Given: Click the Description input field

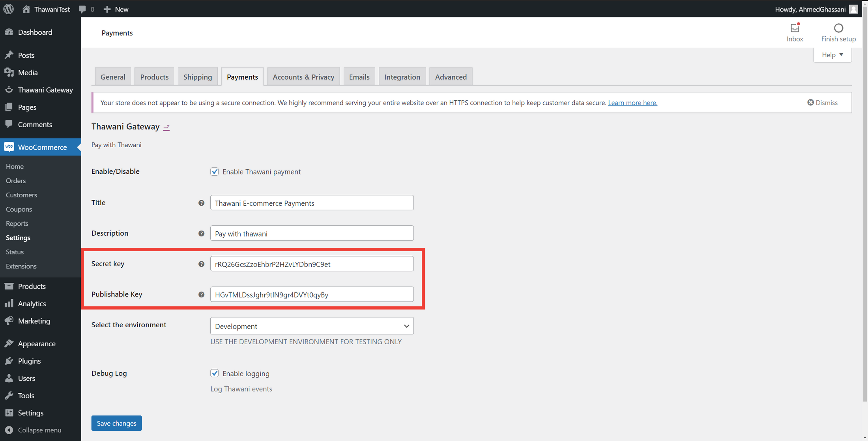Looking at the screenshot, I should tap(312, 233).
